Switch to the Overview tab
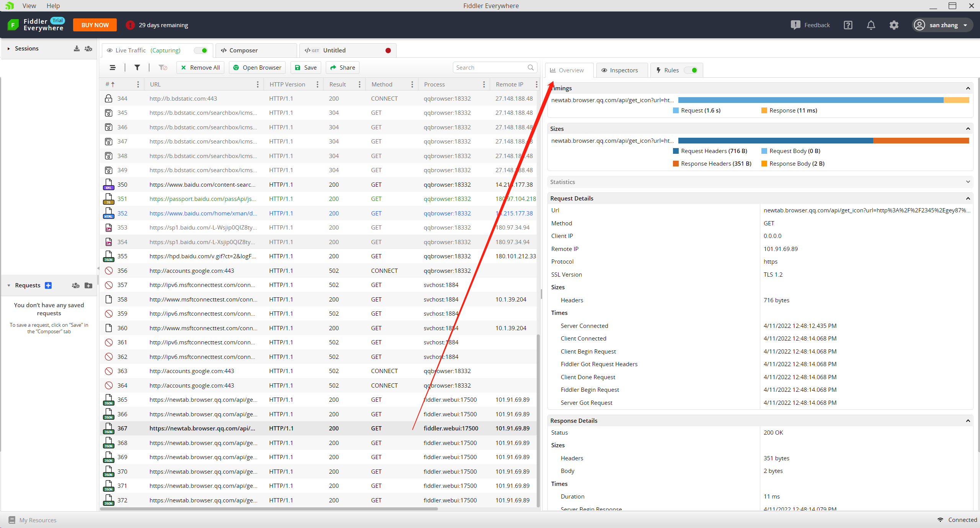 click(569, 70)
